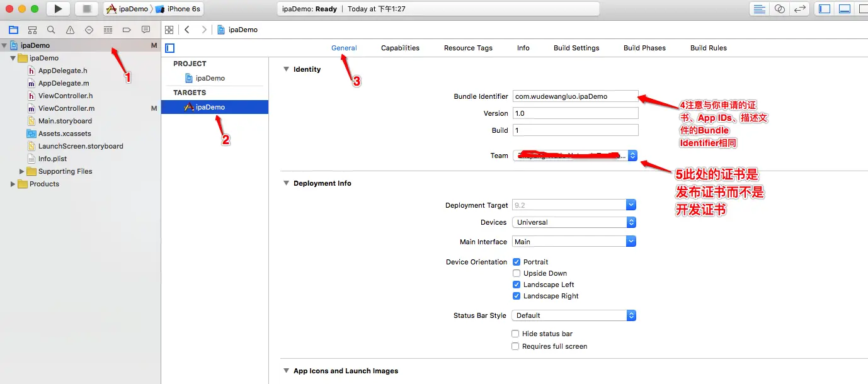Toggle Upside Down orientation
The image size is (868, 384).
click(x=517, y=273)
